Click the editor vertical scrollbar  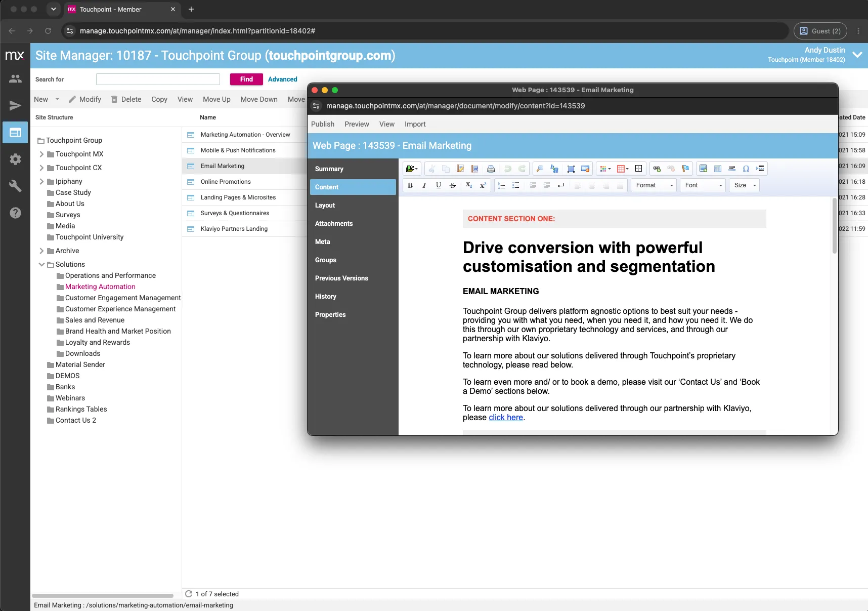tap(835, 226)
